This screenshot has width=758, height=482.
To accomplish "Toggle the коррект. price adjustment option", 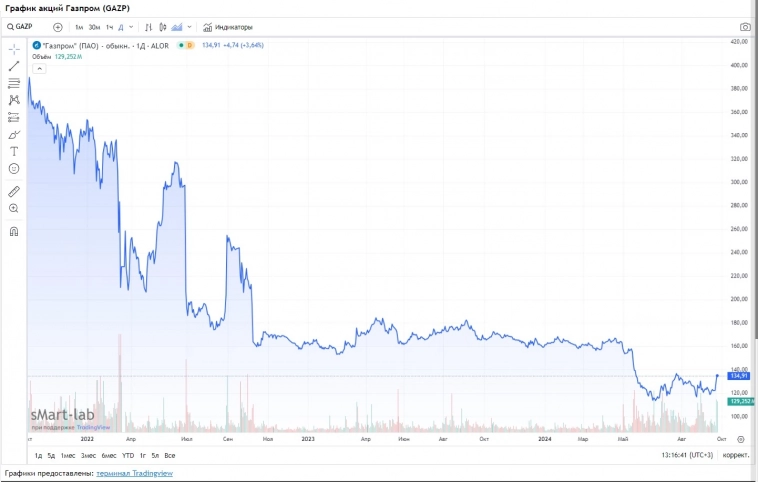I will pos(736,455).
